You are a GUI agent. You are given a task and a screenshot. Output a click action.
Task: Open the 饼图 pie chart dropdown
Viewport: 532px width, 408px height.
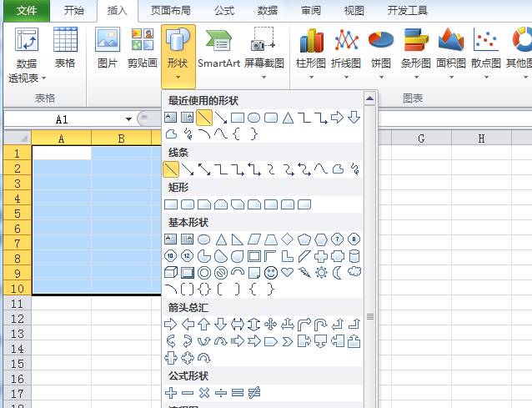(381, 54)
